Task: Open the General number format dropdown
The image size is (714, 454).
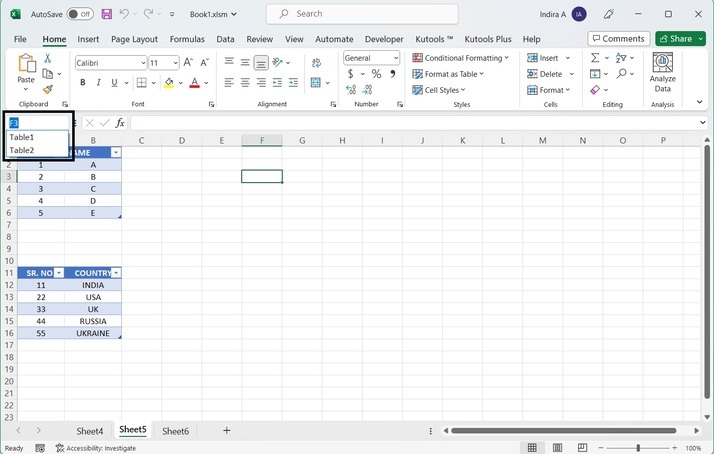Action: coord(395,58)
